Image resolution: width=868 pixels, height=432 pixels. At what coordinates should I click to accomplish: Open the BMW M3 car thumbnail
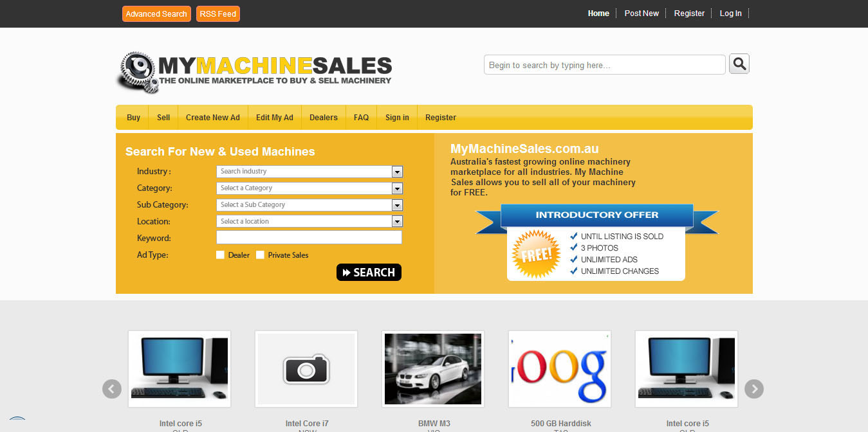433,369
